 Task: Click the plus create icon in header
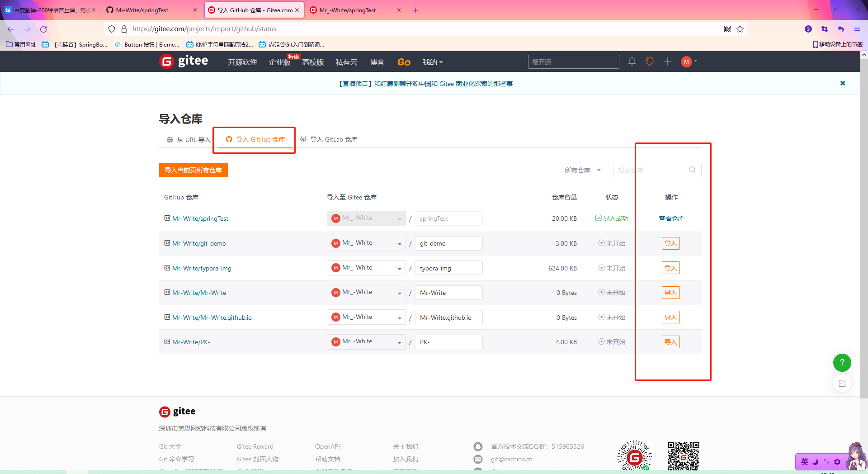point(667,62)
